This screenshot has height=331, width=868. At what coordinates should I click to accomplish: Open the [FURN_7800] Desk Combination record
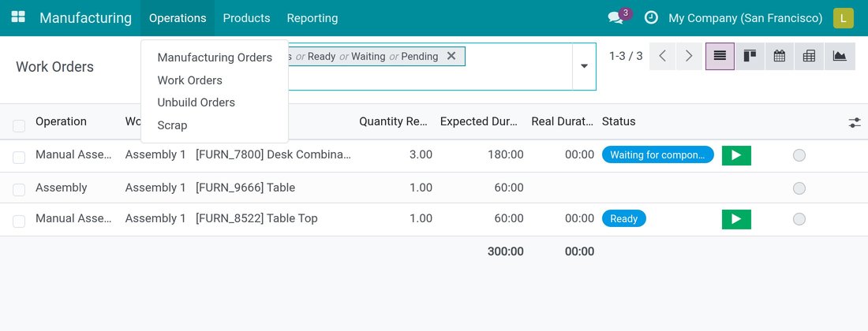click(273, 154)
